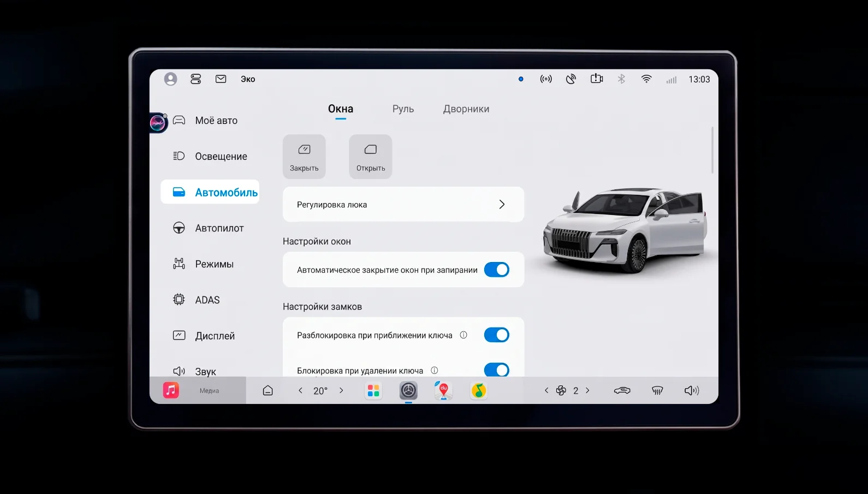Open the green music note app icon
The height and width of the screenshot is (494, 868).
tap(479, 390)
